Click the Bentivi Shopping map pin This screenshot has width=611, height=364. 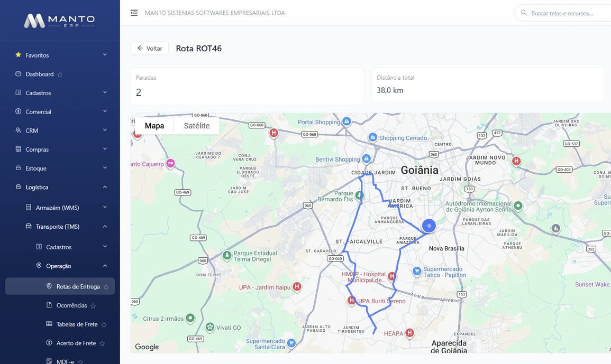[x=366, y=159]
